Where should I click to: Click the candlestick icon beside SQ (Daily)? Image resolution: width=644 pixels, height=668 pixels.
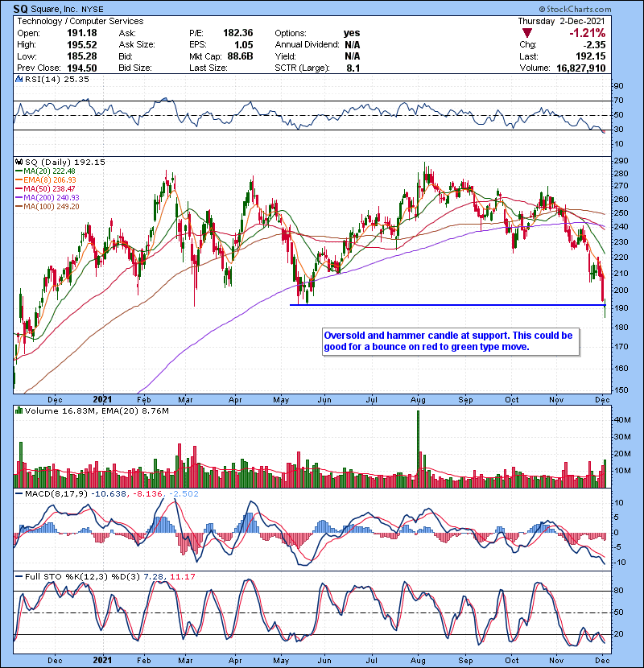pos(19,162)
